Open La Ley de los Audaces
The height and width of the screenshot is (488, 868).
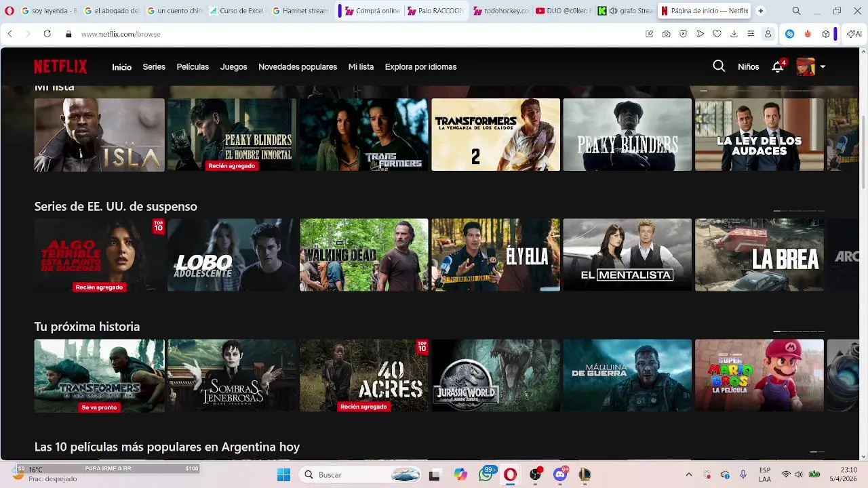(x=759, y=135)
